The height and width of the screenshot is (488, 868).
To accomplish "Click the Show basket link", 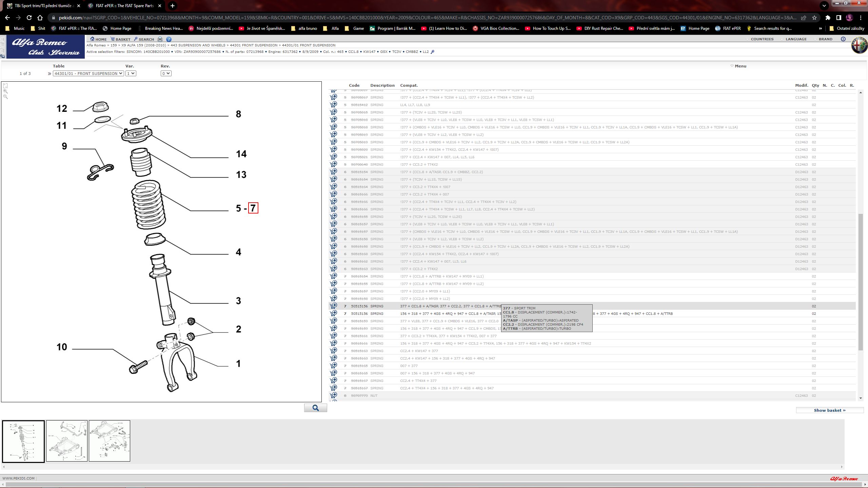I will coord(830,410).
